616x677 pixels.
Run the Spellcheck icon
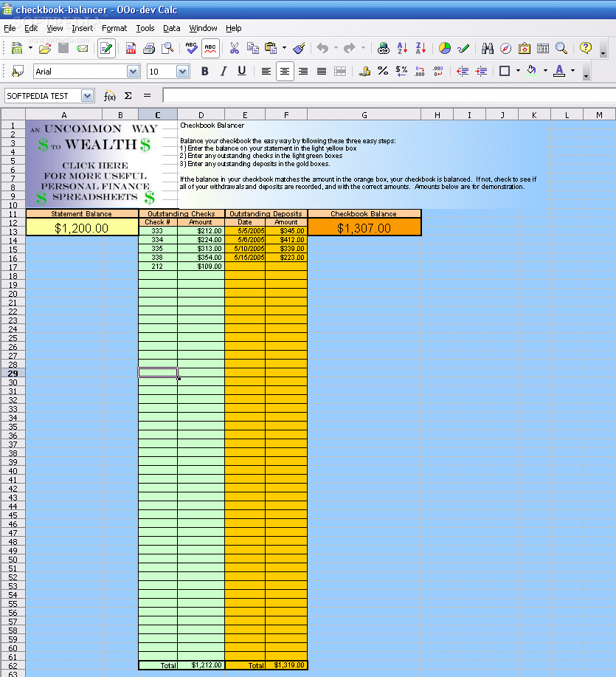[191, 48]
